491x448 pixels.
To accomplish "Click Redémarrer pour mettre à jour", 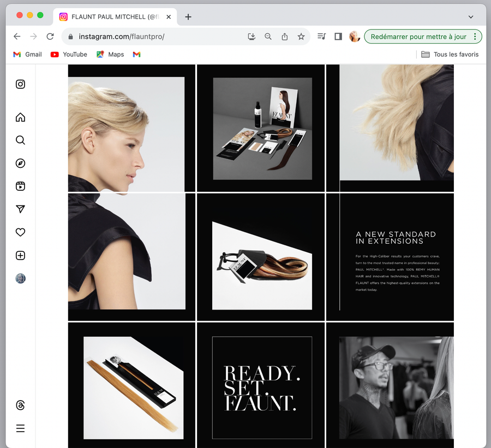I will [x=418, y=37].
